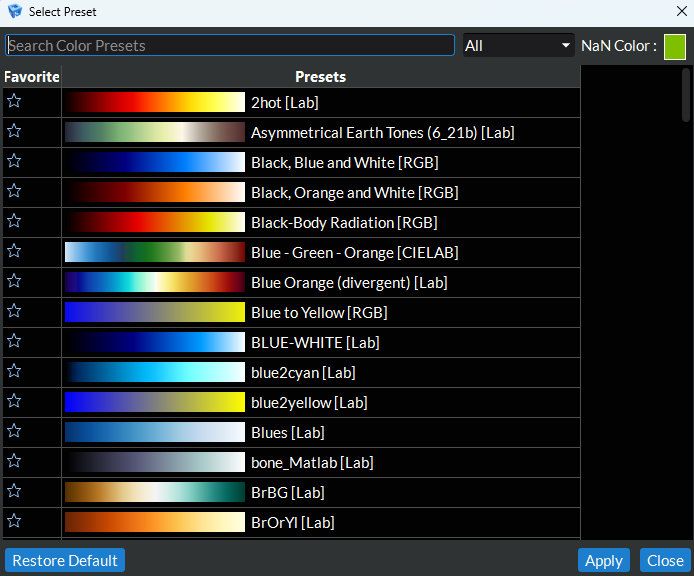Click "blue2cyan [Lab]" label

pyautogui.click(x=303, y=373)
